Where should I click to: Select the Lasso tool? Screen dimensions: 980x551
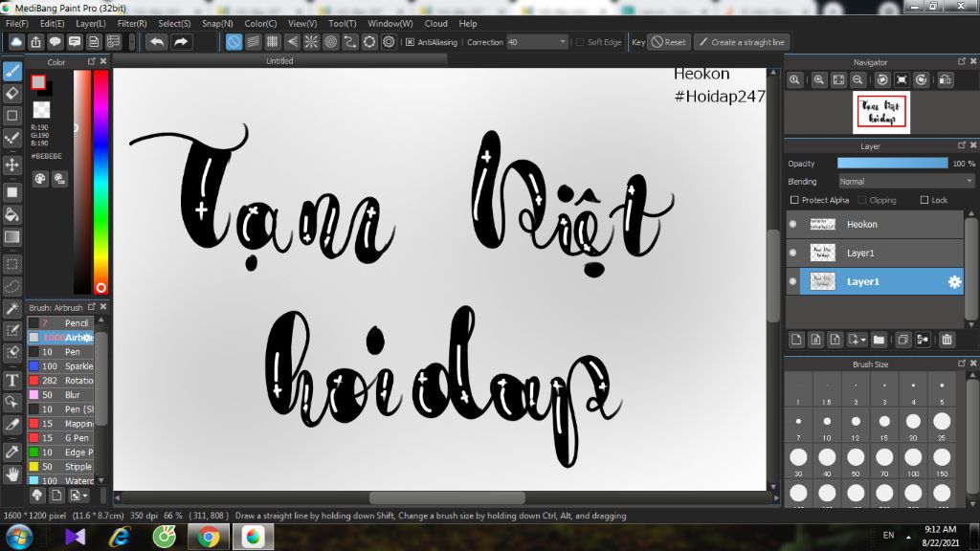(x=11, y=287)
